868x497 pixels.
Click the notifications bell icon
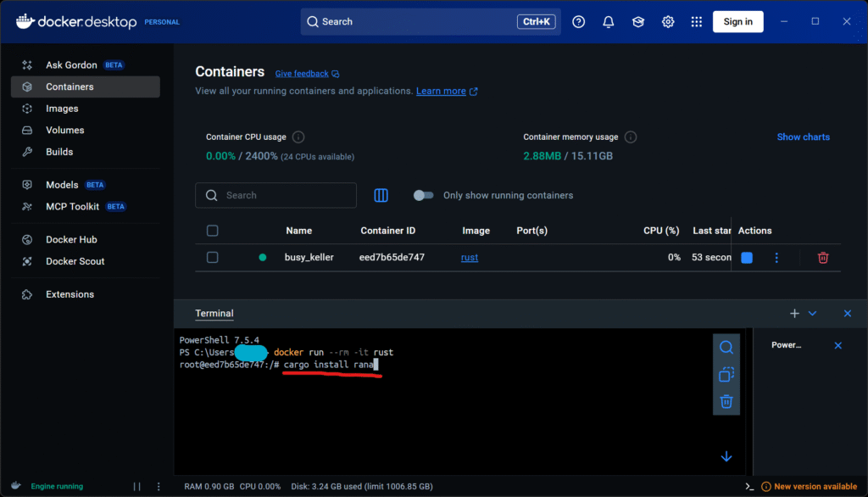(x=608, y=22)
